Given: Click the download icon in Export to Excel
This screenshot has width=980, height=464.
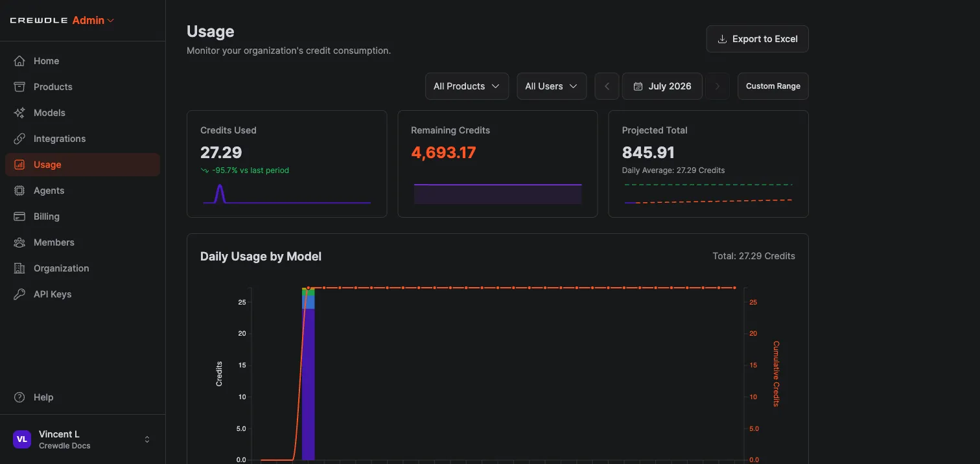Looking at the screenshot, I should coord(722,39).
